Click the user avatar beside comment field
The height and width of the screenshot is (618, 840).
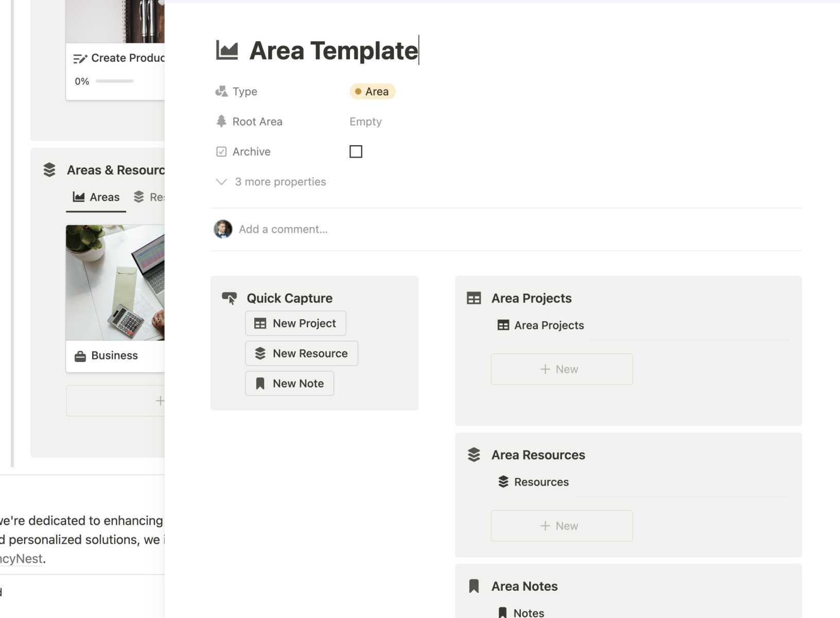click(223, 229)
